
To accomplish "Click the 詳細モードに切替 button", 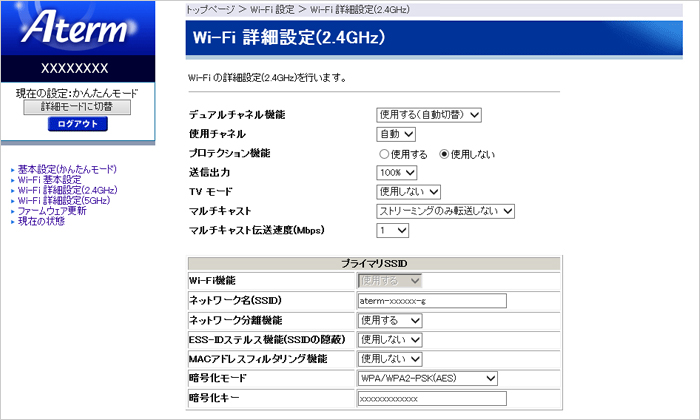I will click(76, 106).
